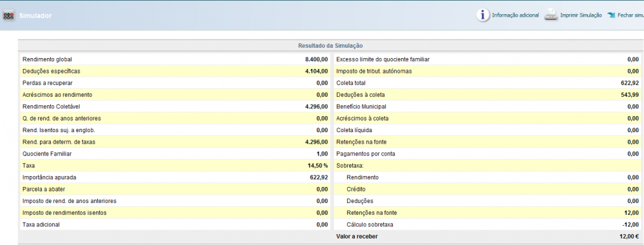Click the Benefício Municipal label
Image resolution: width=644 pixels, height=245 pixels.
[361, 106]
